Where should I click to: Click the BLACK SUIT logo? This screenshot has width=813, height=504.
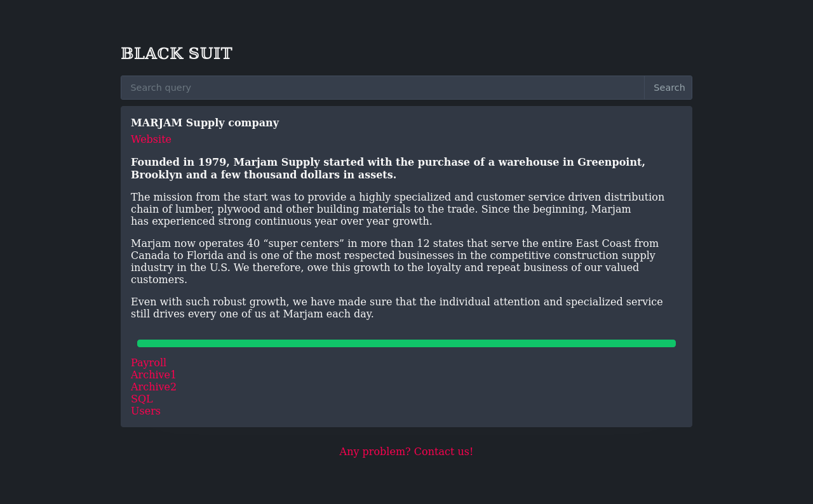click(x=177, y=54)
